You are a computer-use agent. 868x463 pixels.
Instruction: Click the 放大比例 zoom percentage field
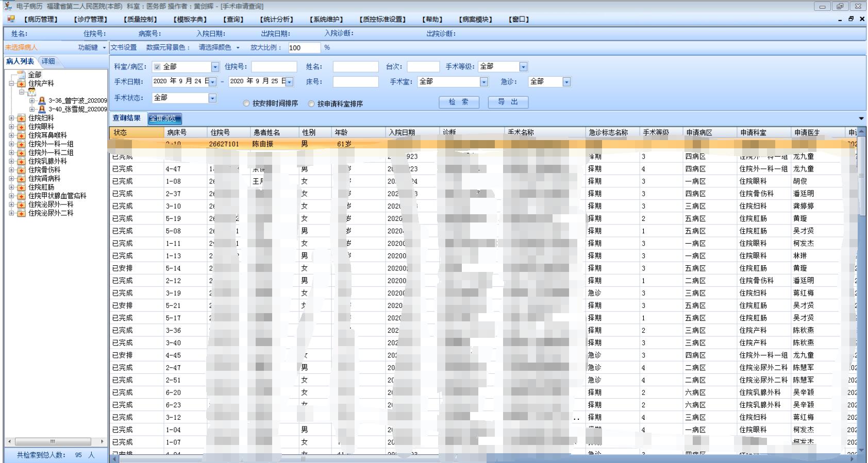(304, 48)
